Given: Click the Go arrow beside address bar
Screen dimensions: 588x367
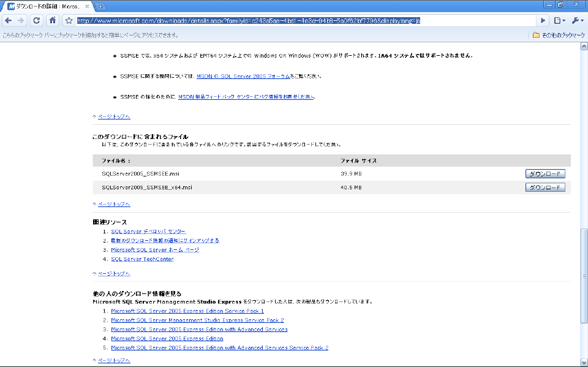Looking at the screenshot, I should (543, 21).
